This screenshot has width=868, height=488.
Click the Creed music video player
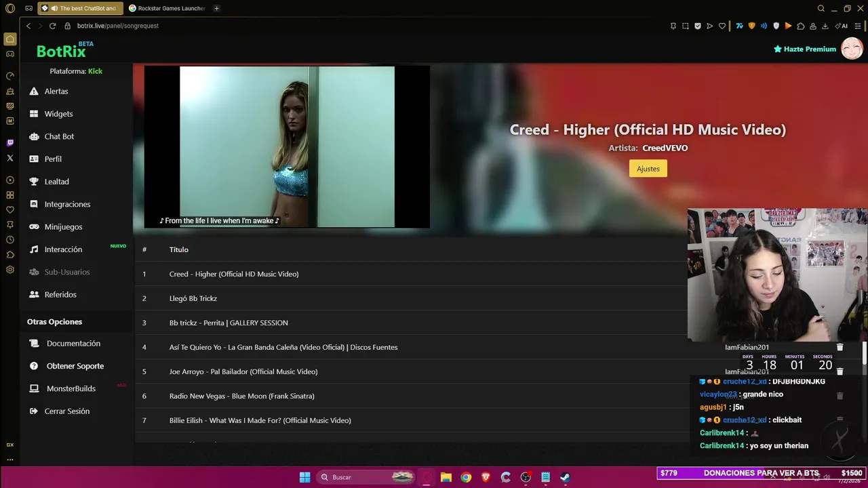pos(287,146)
